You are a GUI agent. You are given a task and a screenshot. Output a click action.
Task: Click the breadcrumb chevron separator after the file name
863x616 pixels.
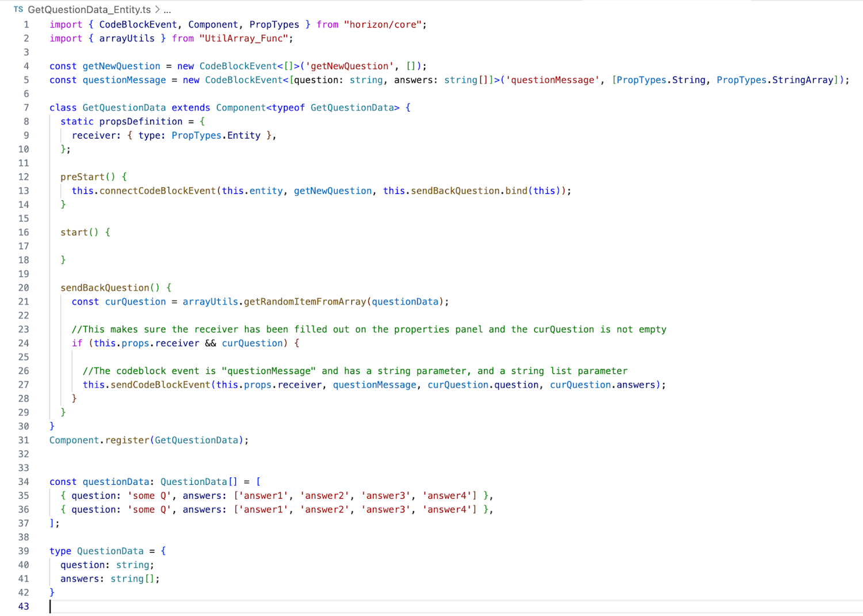pos(157,10)
